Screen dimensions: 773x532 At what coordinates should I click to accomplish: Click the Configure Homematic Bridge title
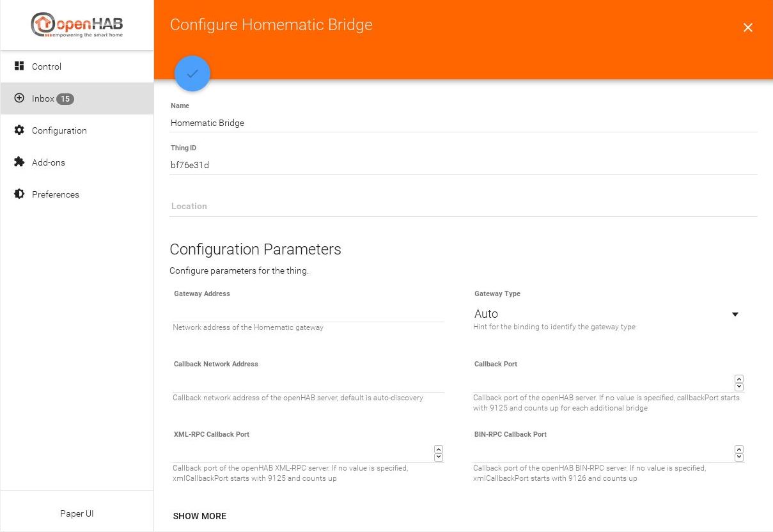point(271,25)
